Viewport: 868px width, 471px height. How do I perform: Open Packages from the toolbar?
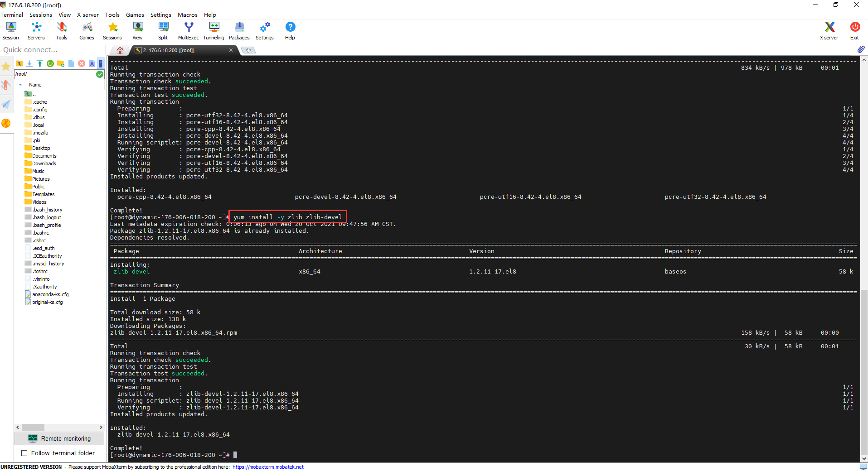point(239,31)
